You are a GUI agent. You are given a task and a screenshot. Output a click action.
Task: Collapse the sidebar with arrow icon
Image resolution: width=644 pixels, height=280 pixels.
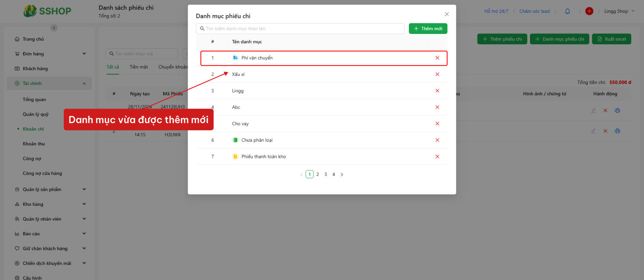54,28
